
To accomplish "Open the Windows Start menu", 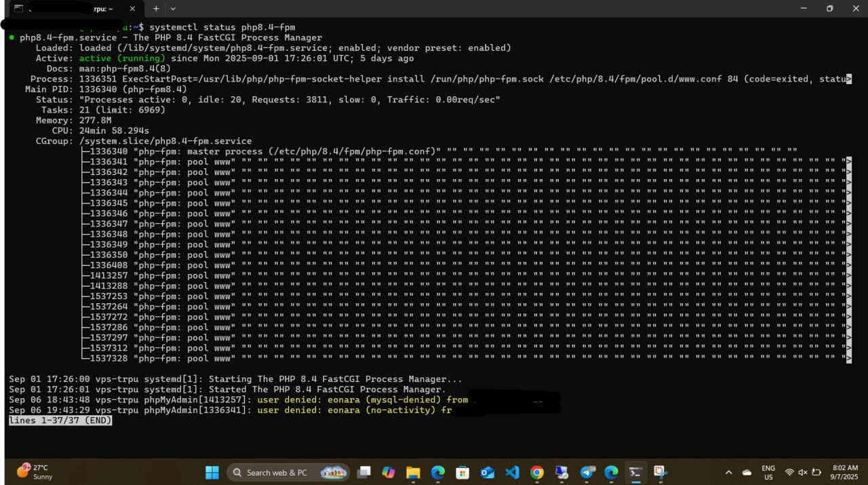I will 212,472.
